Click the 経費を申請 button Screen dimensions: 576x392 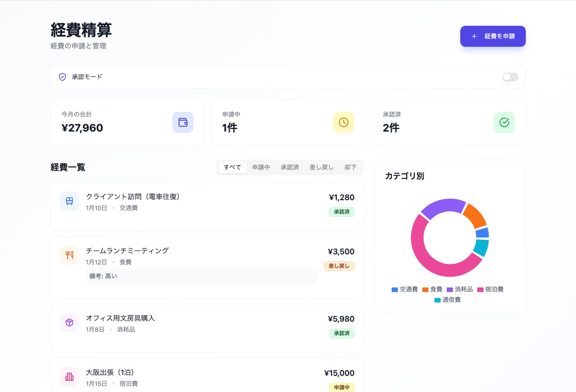(492, 36)
